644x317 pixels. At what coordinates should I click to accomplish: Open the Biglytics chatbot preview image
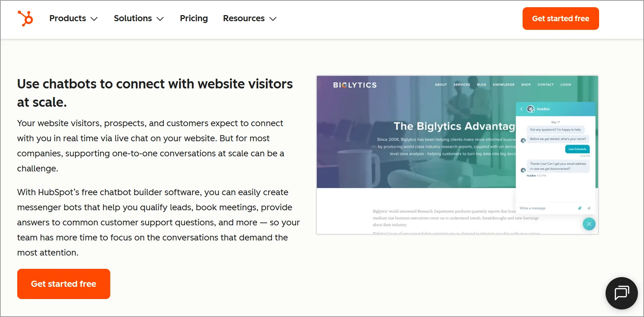457,155
